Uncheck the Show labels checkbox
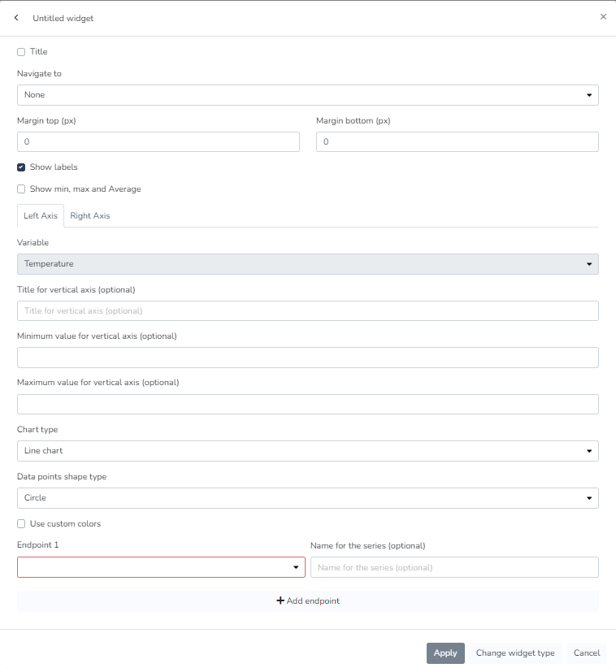Image resolution: width=616 pixels, height=672 pixels. [x=21, y=167]
